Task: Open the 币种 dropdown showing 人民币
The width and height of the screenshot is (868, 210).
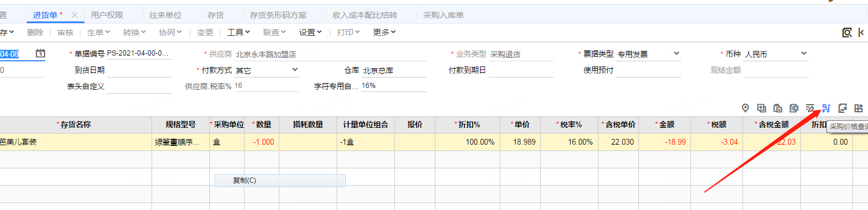Action: [775, 54]
